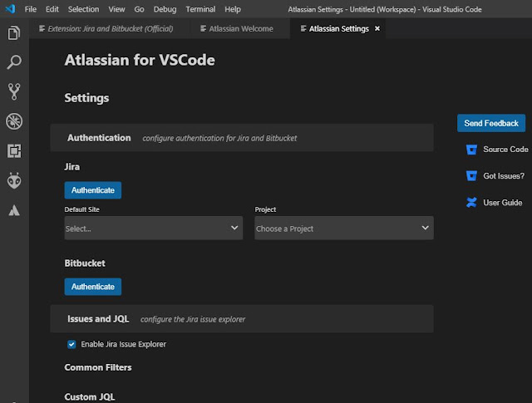Click Authenticate under Bitbucket

coord(93,287)
